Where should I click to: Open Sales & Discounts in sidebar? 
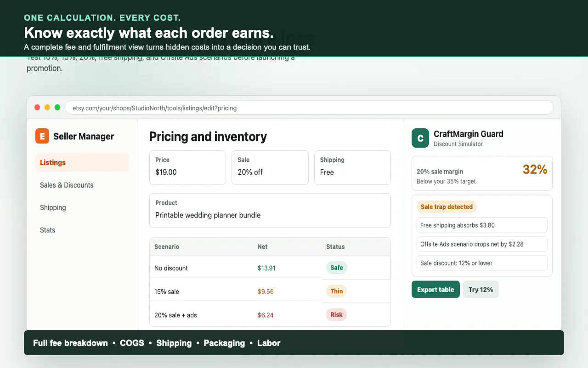click(82, 185)
